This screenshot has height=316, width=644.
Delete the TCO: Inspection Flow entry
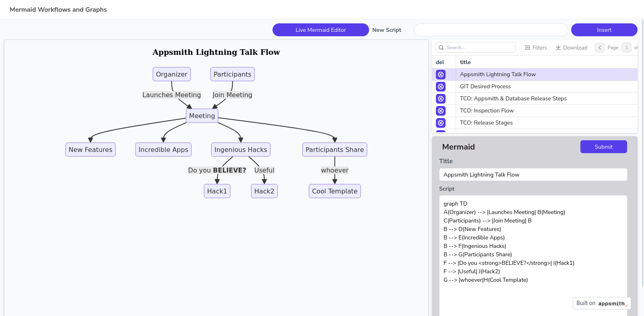coord(441,111)
